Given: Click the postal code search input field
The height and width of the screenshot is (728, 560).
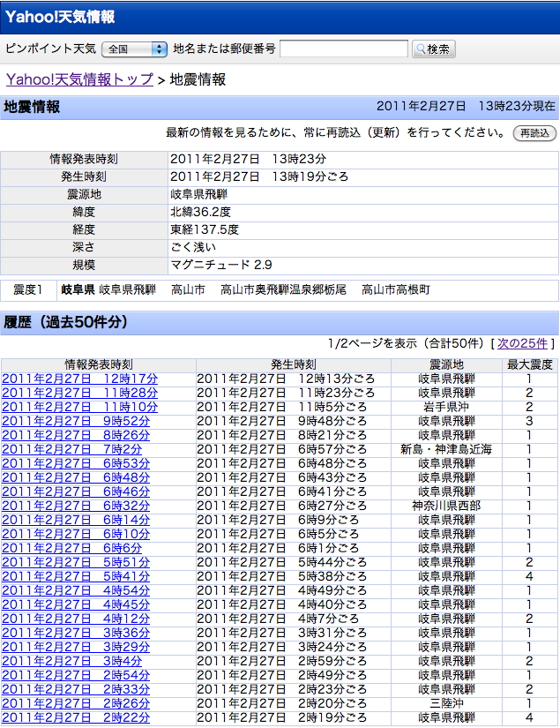Looking at the screenshot, I should pyautogui.click(x=343, y=49).
